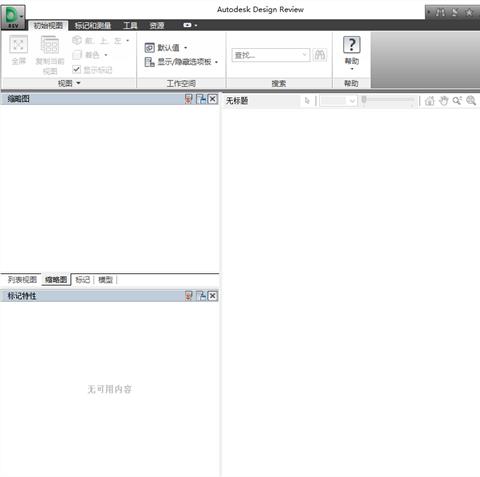
Task: Select the pan hand tool
Action: (x=443, y=100)
